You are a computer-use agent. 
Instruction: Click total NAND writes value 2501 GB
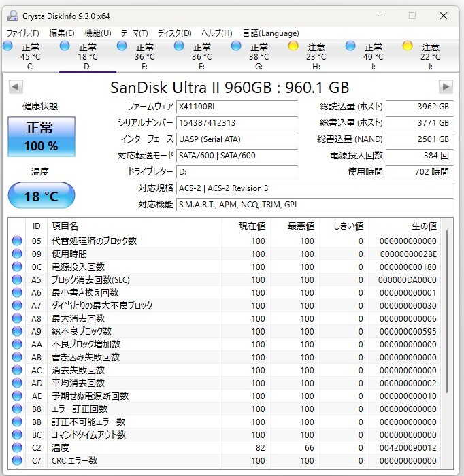419,139
